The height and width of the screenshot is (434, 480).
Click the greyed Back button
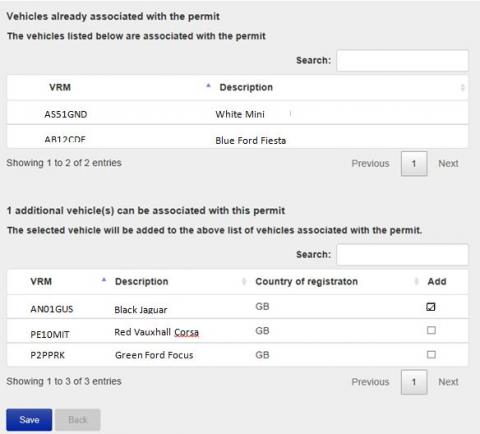coord(78,420)
